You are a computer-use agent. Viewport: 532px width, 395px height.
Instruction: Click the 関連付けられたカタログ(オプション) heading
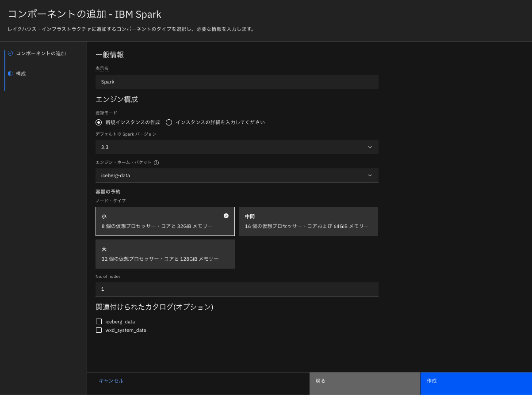pos(154,307)
